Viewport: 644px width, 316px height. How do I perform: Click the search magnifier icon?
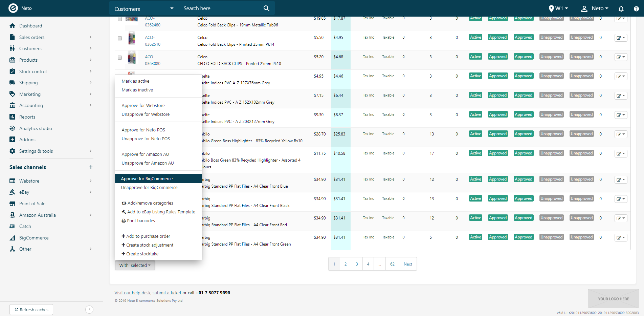267,8
